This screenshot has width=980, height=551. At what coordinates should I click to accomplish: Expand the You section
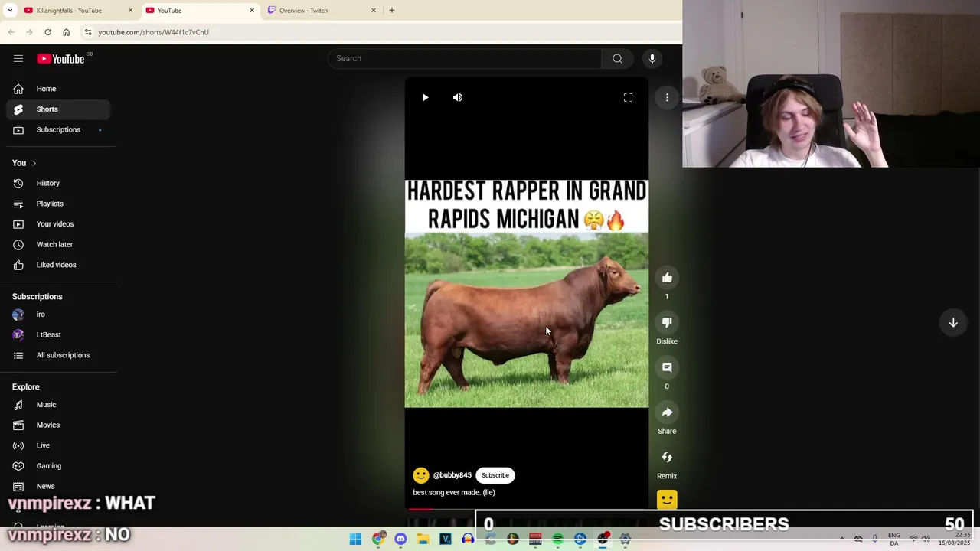24,163
